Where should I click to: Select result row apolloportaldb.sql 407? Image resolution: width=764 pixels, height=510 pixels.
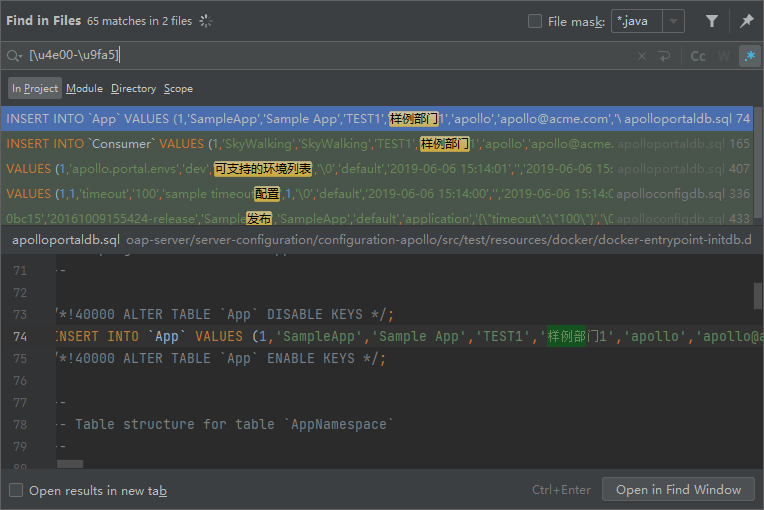click(377, 169)
